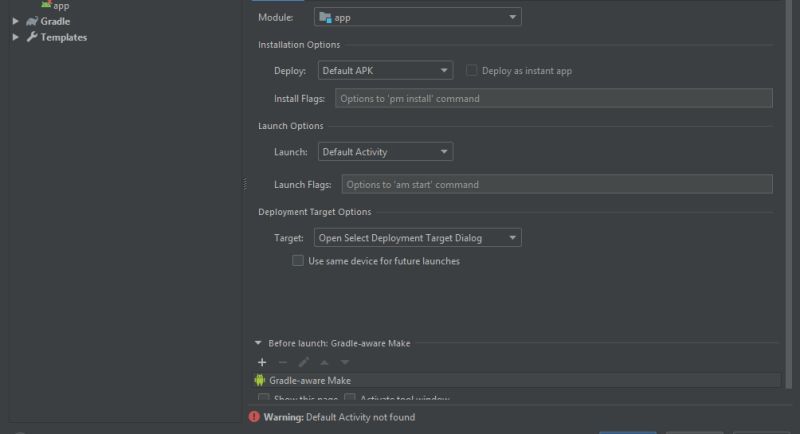Click the panel splitter grip handle

click(245, 184)
